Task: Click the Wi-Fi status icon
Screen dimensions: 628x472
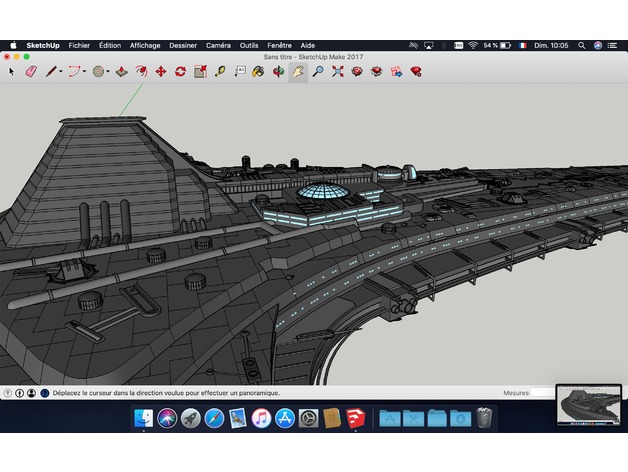Action: pos(473,45)
